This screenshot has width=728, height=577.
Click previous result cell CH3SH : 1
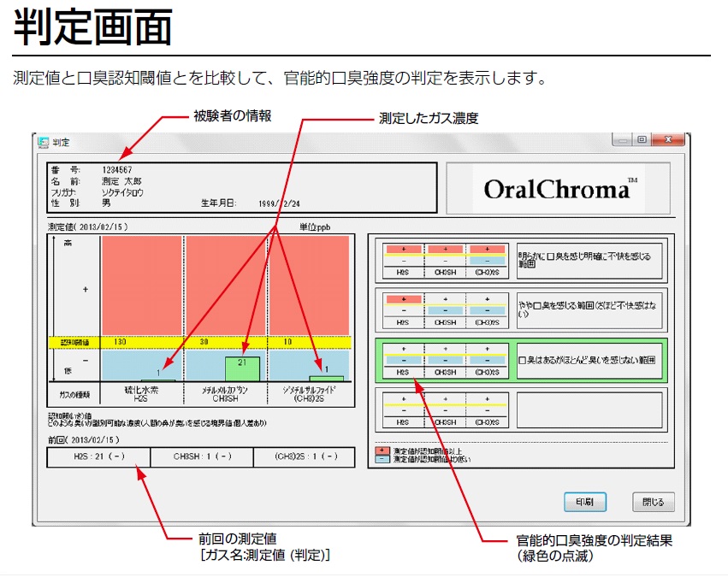(201, 457)
